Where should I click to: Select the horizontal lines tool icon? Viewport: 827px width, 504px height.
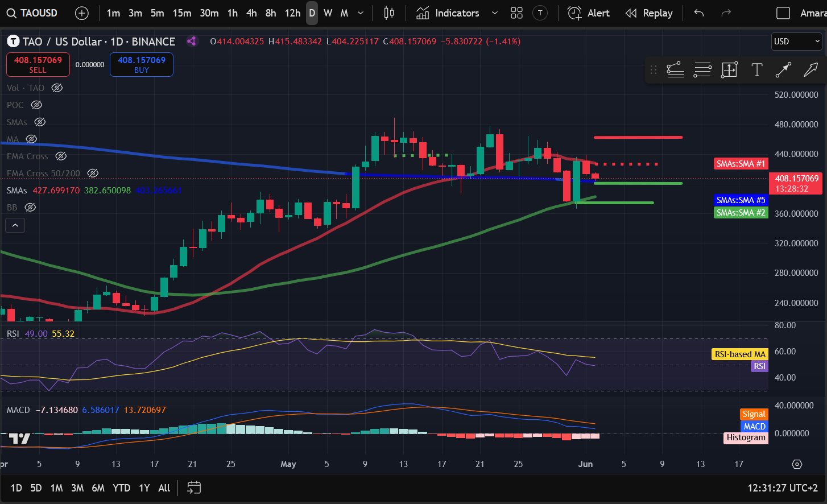click(702, 70)
